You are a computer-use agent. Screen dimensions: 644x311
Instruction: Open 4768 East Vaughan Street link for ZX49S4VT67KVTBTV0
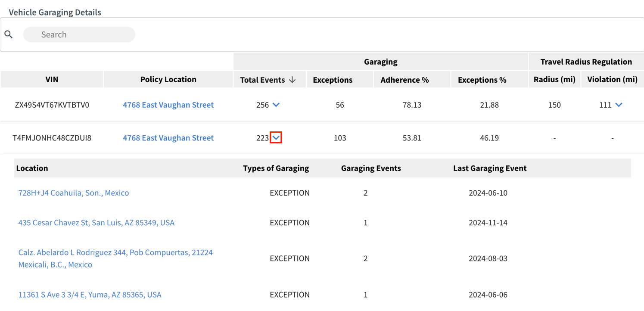(x=168, y=105)
